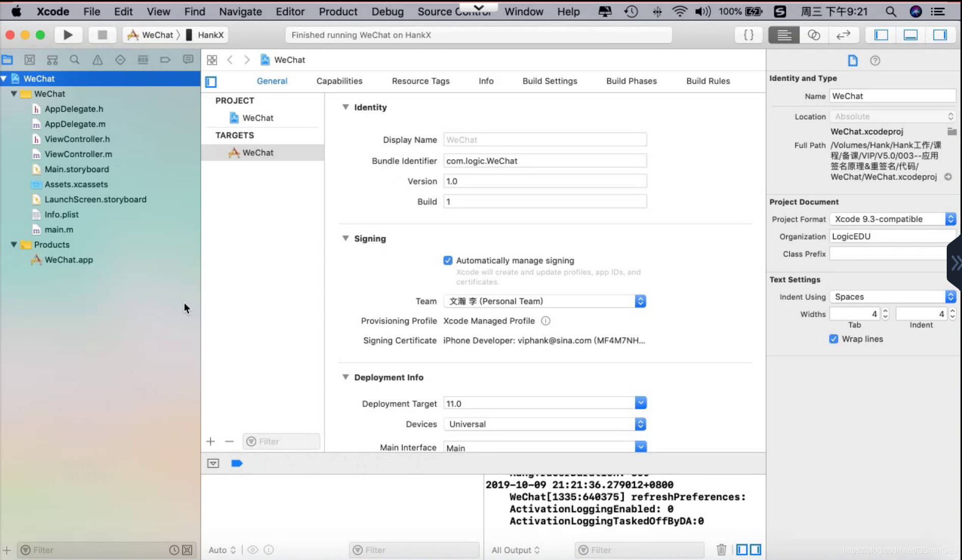Collapse the WeChat project root
This screenshot has height=560, width=962.
(x=4, y=78)
